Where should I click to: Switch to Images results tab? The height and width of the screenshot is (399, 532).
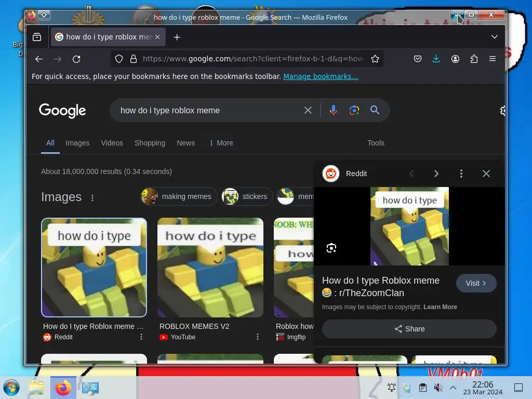(x=78, y=143)
